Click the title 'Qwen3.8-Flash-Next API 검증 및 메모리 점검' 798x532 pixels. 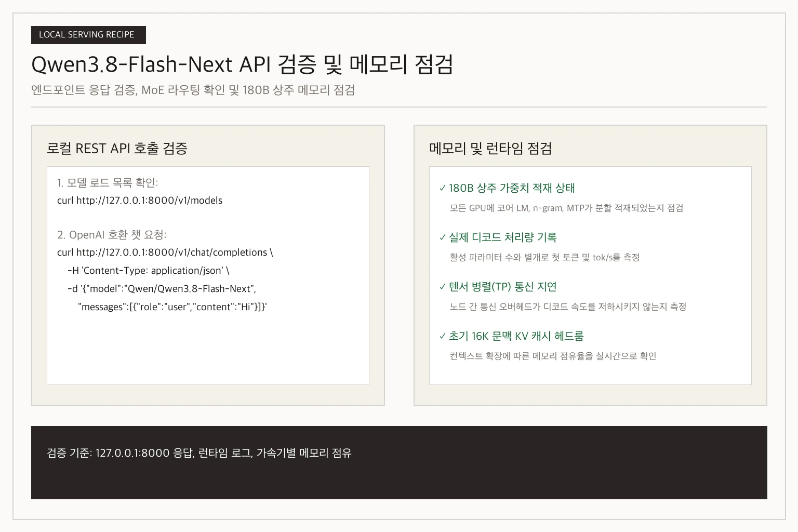click(242, 65)
